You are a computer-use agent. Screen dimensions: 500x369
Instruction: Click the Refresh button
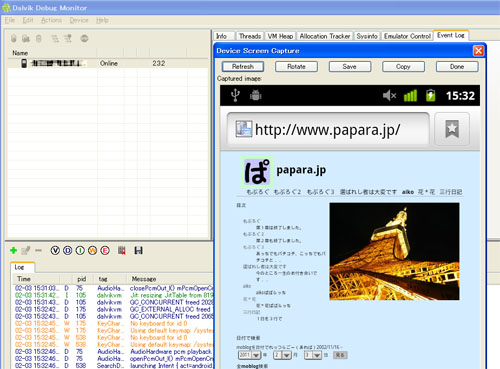click(243, 67)
